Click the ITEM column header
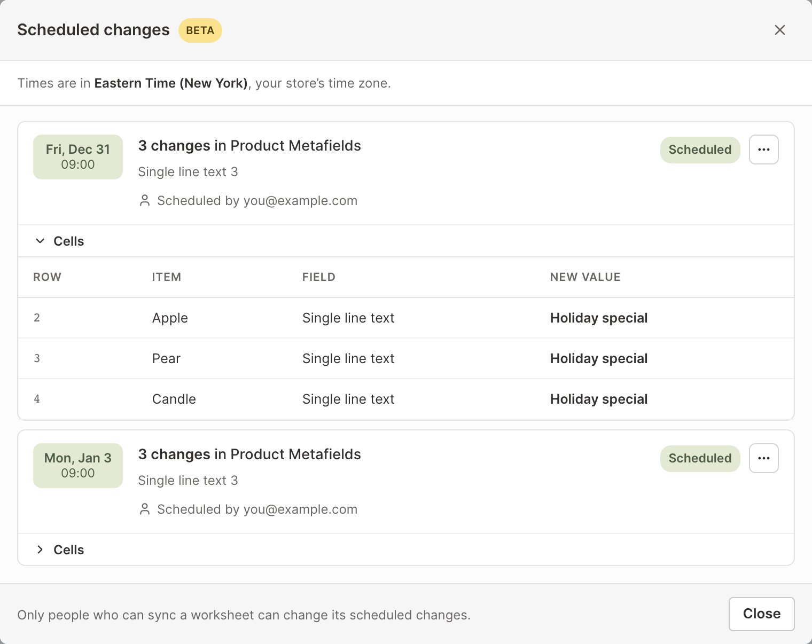 pos(167,277)
